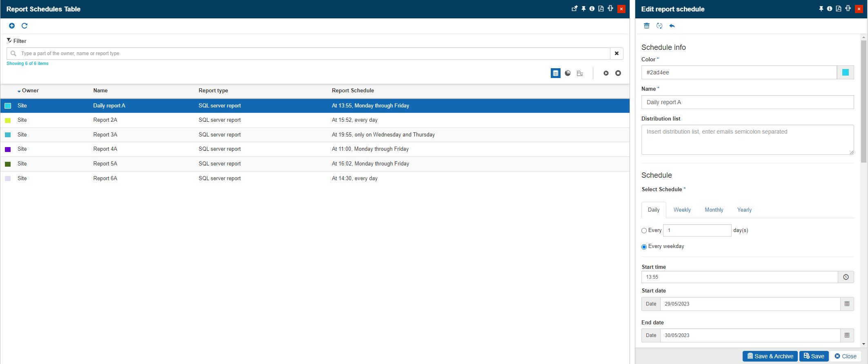868x364 pixels.
Task: Click the add new schedule plus icon
Action: point(12,26)
